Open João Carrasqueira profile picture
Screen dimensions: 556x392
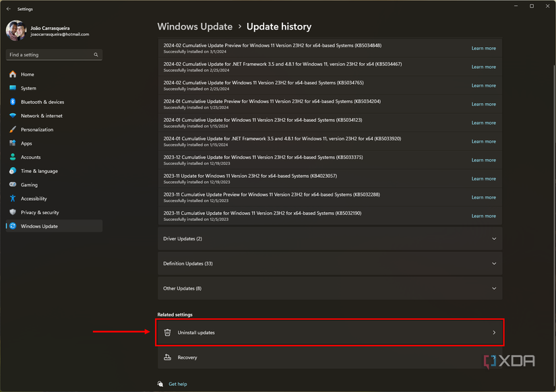point(16,30)
